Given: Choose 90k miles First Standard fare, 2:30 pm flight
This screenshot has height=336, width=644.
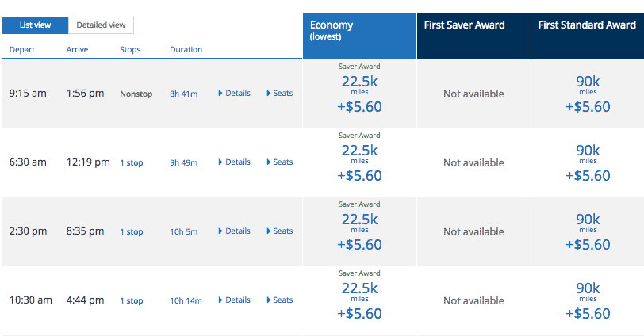Looking at the screenshot, I should click(588, 231).
